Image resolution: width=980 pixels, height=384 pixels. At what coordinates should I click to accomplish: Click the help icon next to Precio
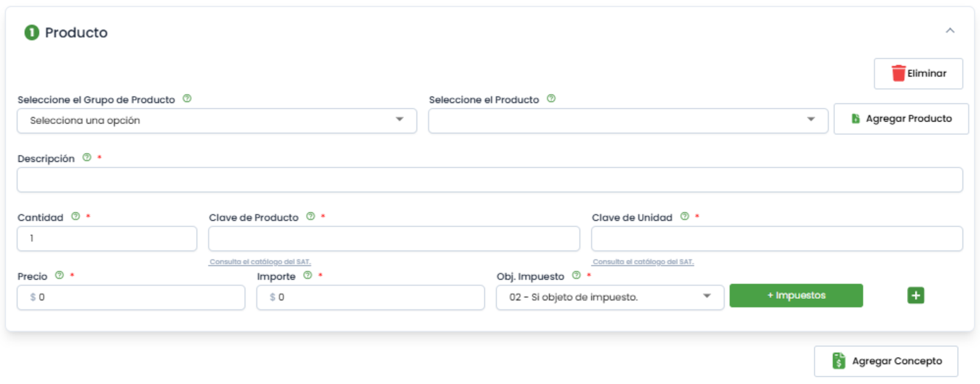coord(59,275)
